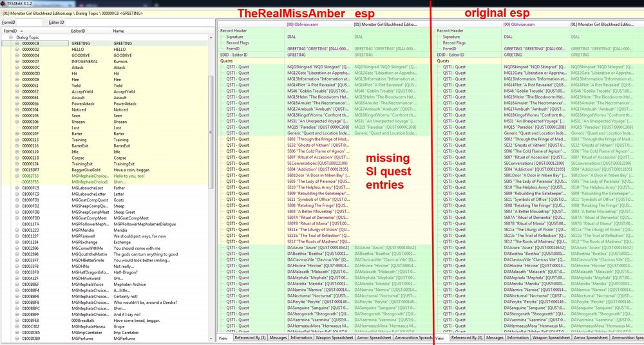Select the 'Mephalan Archive' topic row

(x=105, y=284)
